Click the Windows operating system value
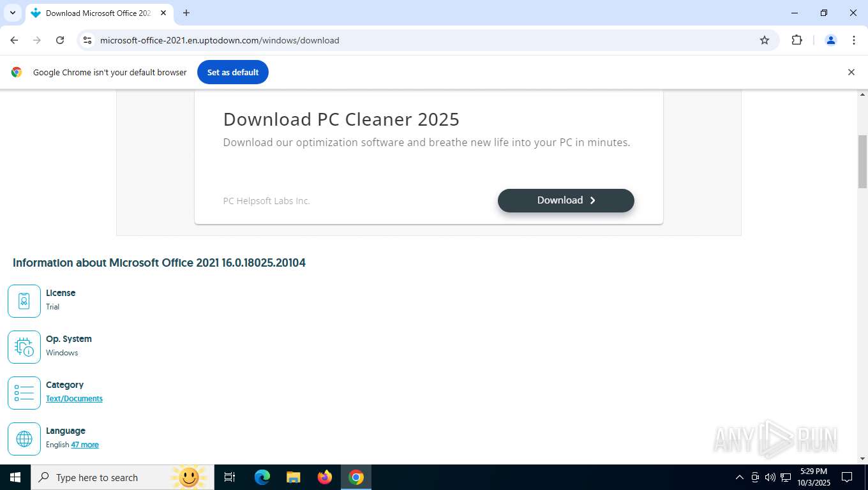868x490 pixels. 62,353
